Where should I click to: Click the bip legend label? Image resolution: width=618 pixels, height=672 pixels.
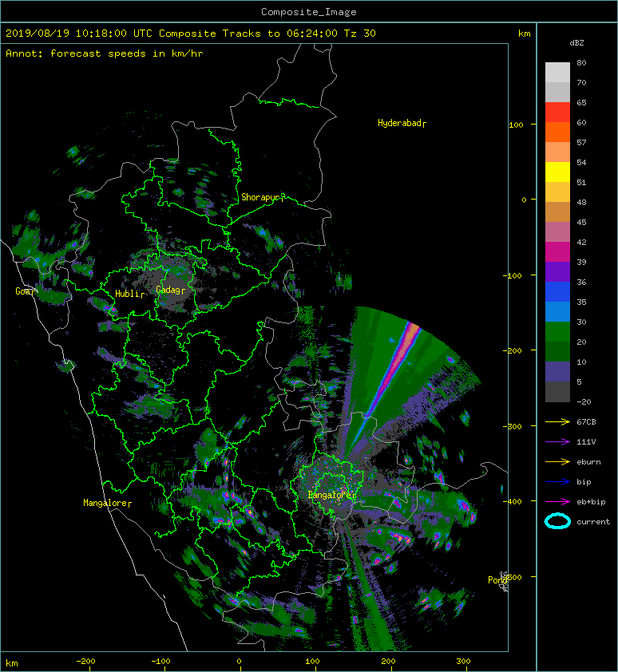(x=584, y=482)
